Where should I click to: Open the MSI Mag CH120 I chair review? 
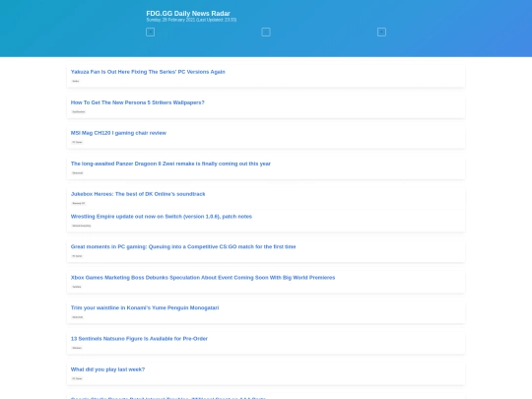118,133
